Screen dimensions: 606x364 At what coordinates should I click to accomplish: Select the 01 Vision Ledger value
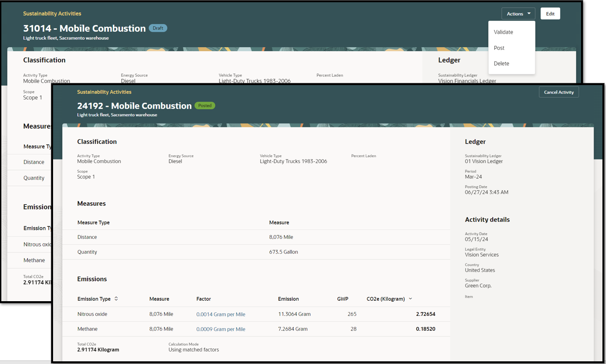(484, 161)
